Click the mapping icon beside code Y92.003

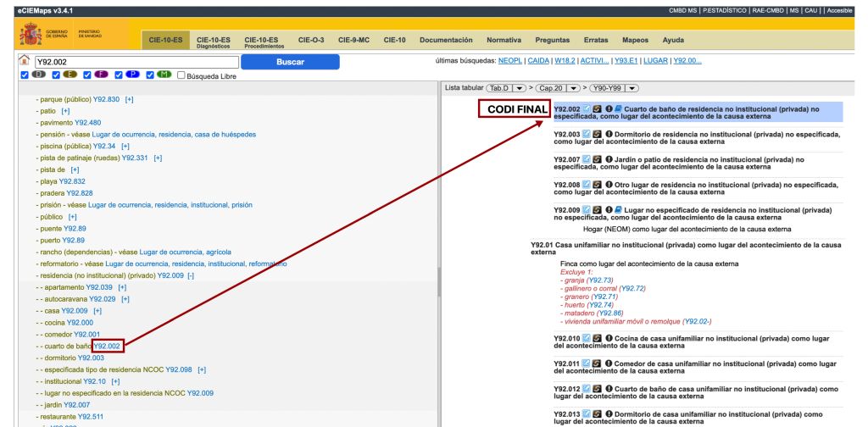click(x=597, y=135)
